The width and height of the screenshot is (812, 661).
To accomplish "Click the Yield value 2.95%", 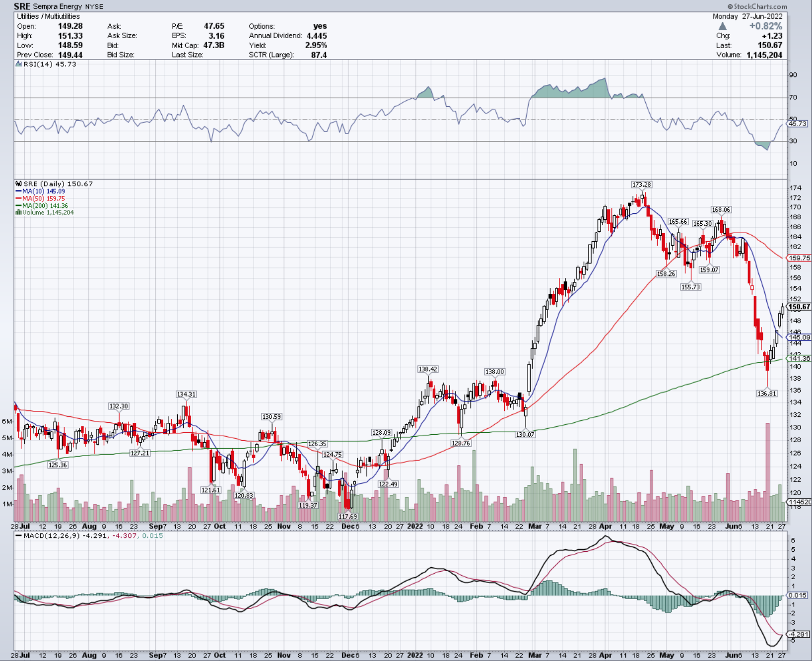I will [x=316, y=45].
